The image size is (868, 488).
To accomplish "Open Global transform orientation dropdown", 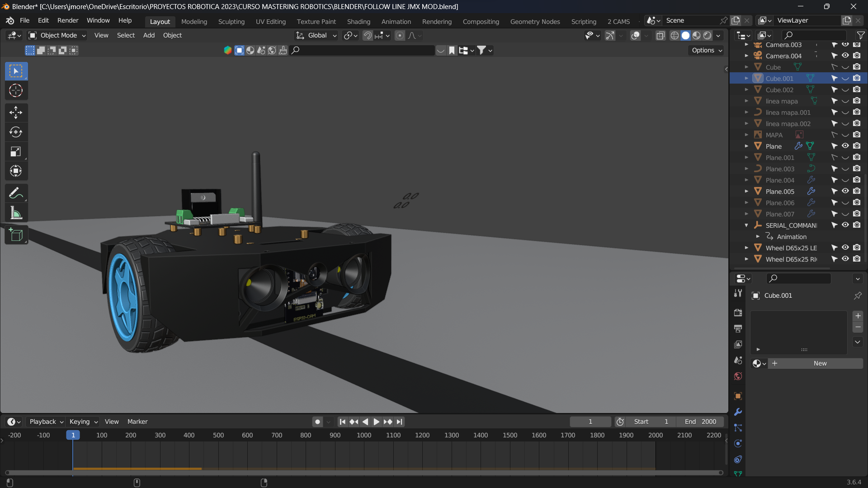I will [x=316, y=35].
